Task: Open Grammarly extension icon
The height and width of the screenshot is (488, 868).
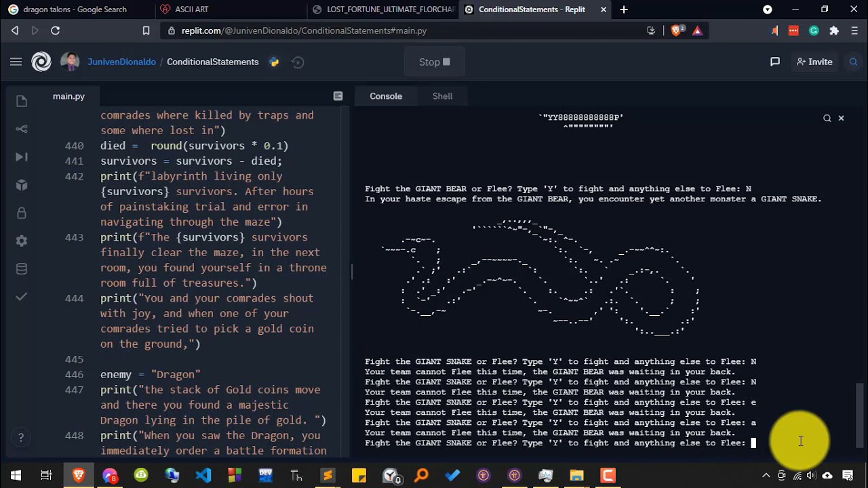Action: (x=814, y=30)
